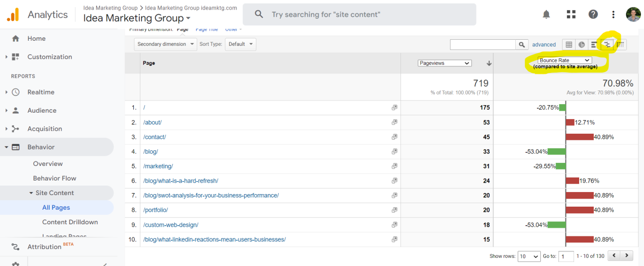Open the /blog/what-is-a-hard-refresh/ link
Screen dimensions: 644x266
pos(181,181)
